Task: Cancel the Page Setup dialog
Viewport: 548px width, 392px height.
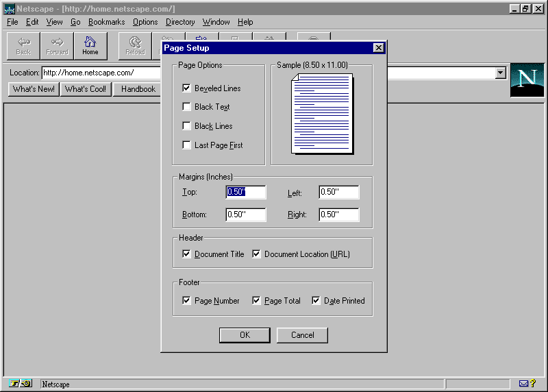Action: pyautogui.click(x=302, y=335)
